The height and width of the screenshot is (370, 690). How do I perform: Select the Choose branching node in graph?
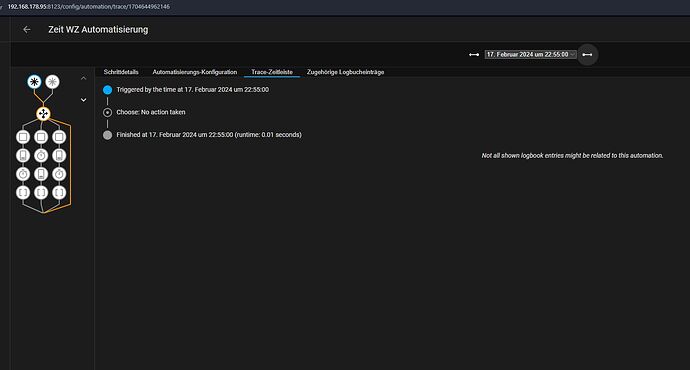pyautogui.click(x=43, y=114)
